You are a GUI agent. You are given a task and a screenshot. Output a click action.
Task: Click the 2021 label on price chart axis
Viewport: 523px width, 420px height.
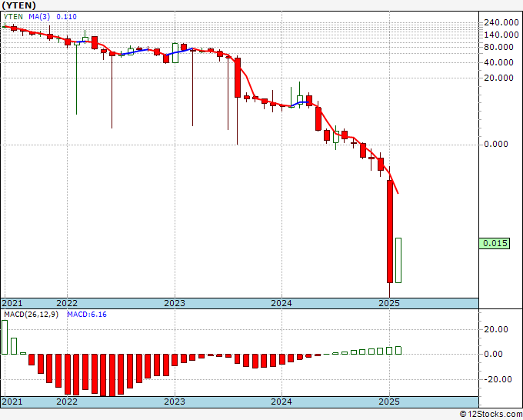(x=12, y=303)
